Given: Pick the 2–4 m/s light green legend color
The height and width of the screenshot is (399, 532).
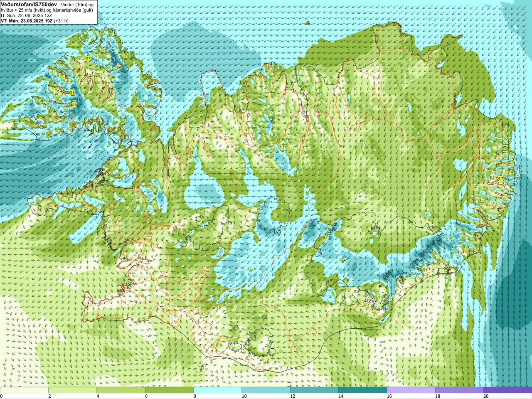Looking at the screenshot, I should click(72, 390).
